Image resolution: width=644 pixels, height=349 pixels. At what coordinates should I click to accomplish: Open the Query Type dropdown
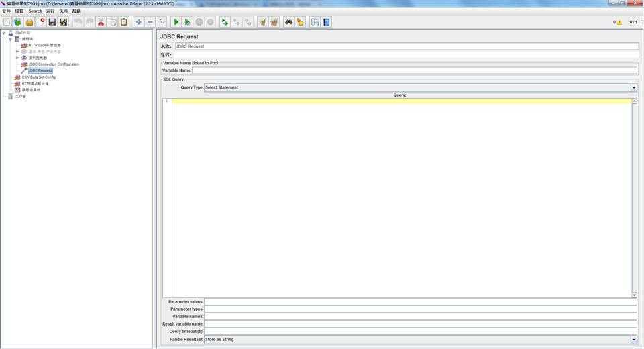tap(634, 87)
